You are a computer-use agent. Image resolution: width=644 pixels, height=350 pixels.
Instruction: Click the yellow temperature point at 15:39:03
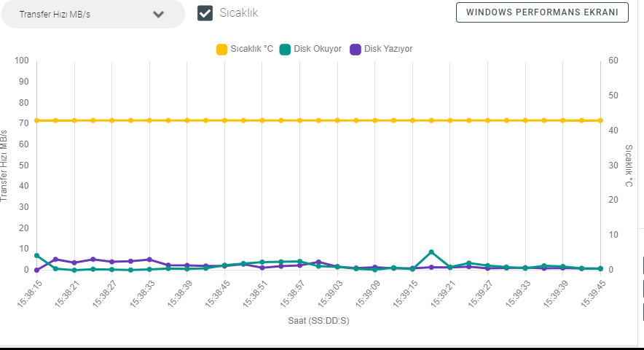point(337,120)
